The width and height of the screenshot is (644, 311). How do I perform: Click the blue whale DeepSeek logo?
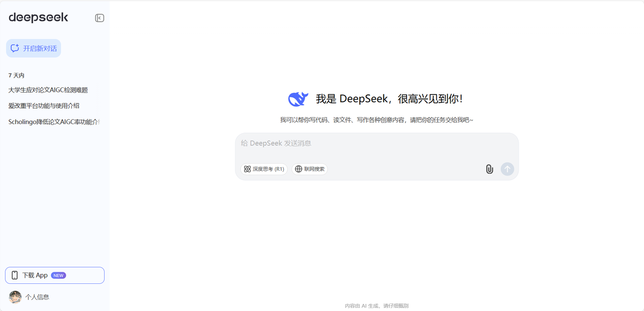[298, 99]
